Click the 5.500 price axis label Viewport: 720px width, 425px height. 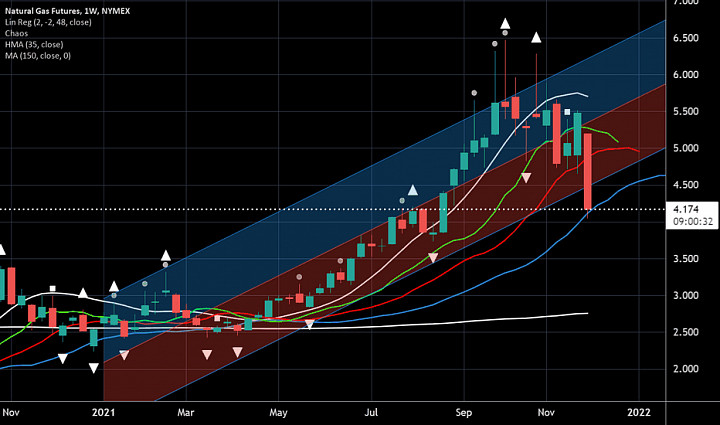pyautogui.click(x=686, y=112)
